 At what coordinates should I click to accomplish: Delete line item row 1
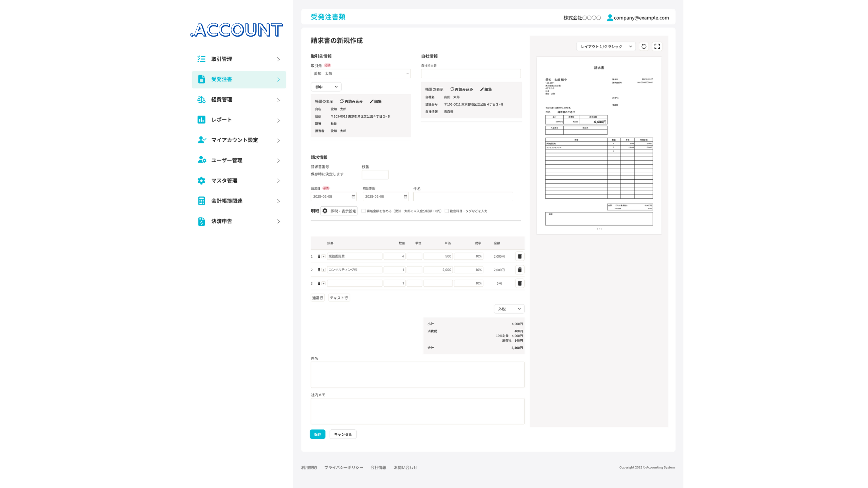pos(519,257)
